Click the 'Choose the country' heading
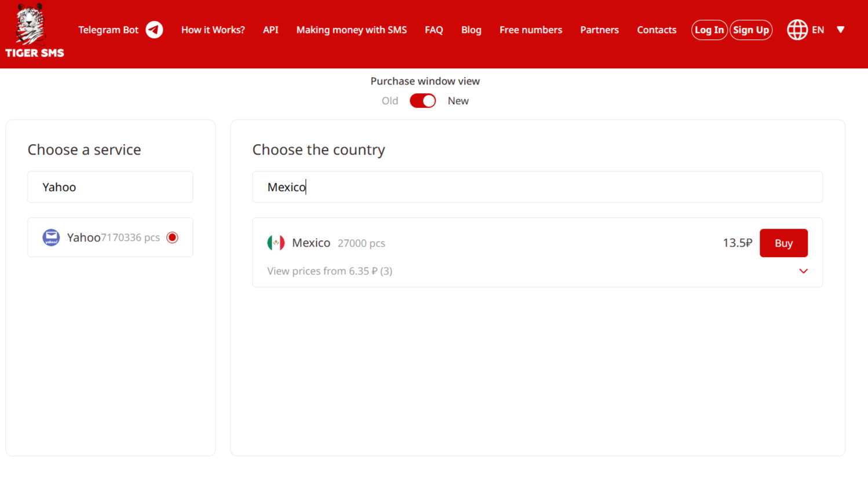The height and width of the screenshot is (480, 868). 319,149
